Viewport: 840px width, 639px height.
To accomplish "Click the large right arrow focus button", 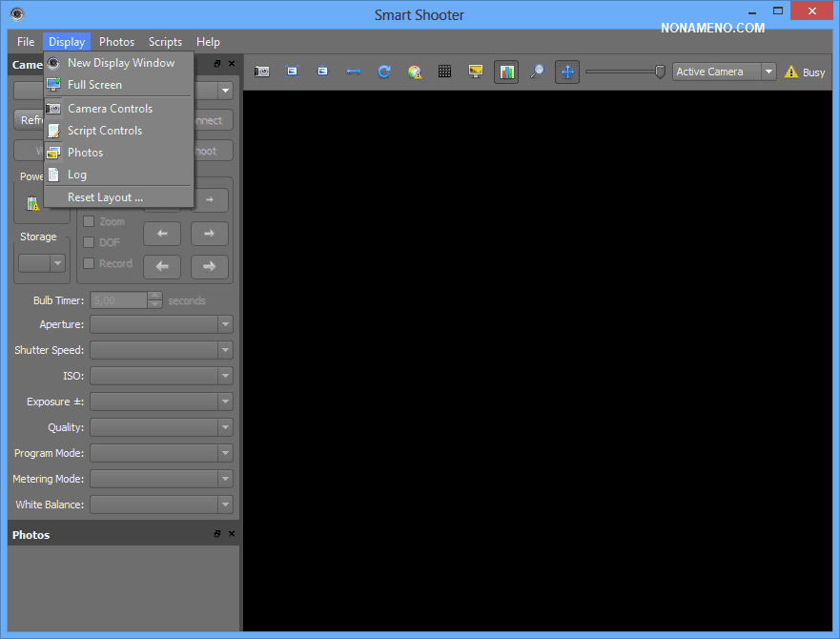I will pyautogui.click(x=209, y=267).
